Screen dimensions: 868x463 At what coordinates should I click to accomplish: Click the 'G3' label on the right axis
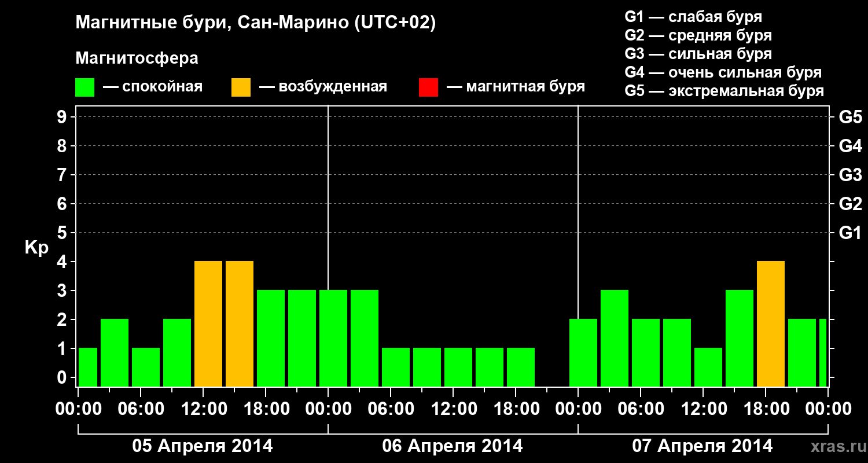click(851, 175)
